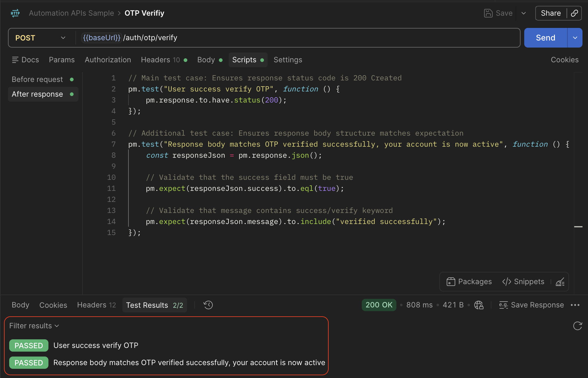Click the Share button
This screenshot has width=588, height=378.
(x=551, y=13)
